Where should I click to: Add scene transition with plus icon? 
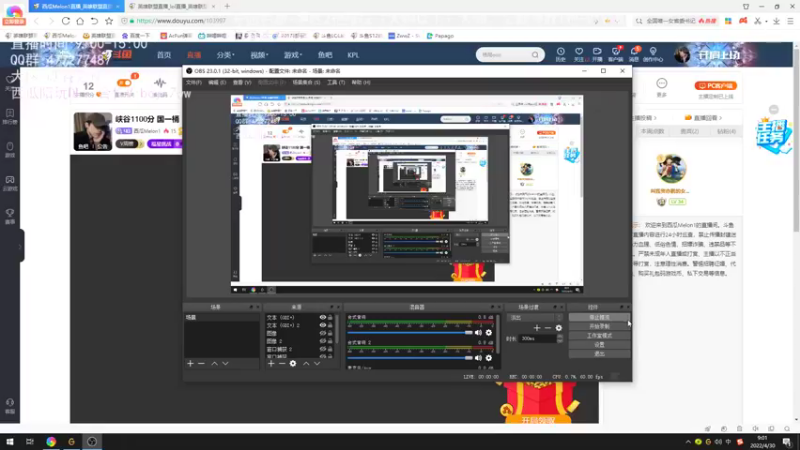(x=537, y=328)
